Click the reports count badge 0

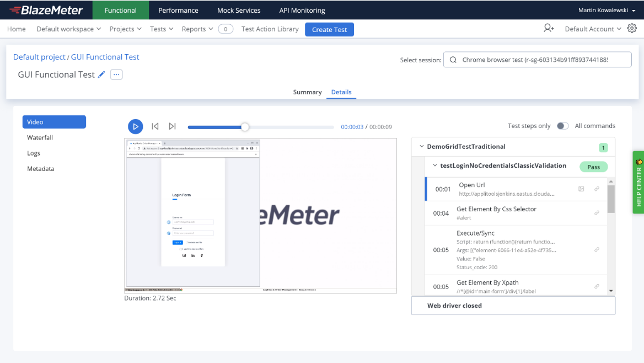226,29
